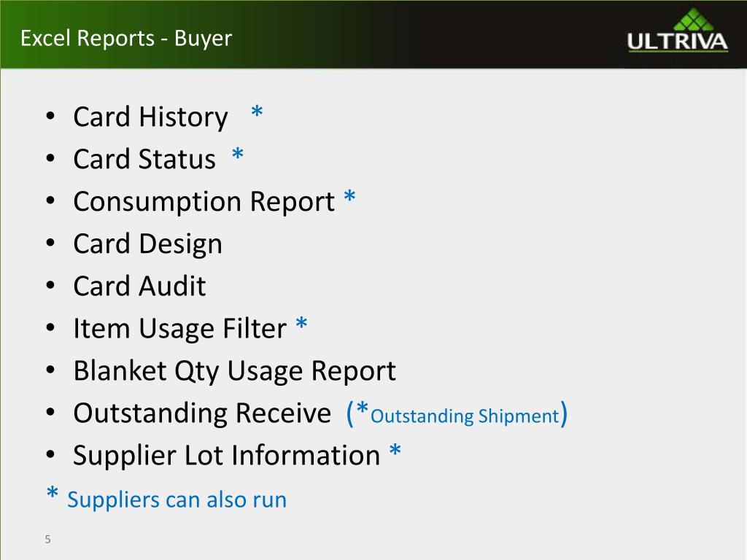Image resolution: width=747 pixels, height=560 pixels.
Task: Click the Ultriva logo
Action: coord(678,31)
